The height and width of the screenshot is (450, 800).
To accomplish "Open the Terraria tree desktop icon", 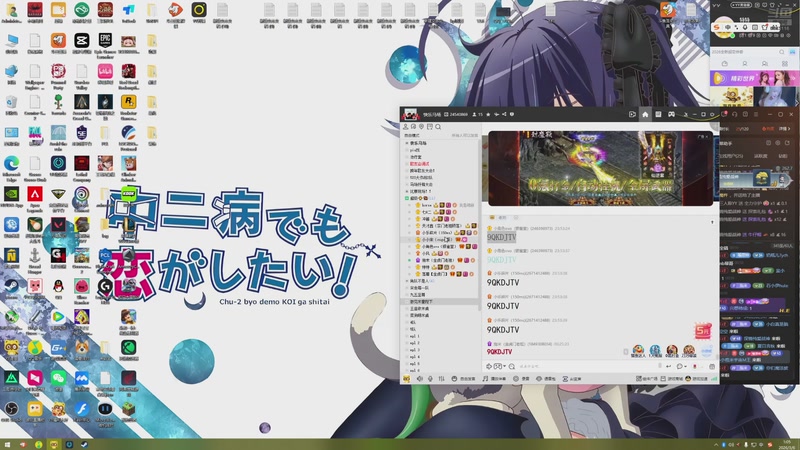I will (x=58, y=102).
